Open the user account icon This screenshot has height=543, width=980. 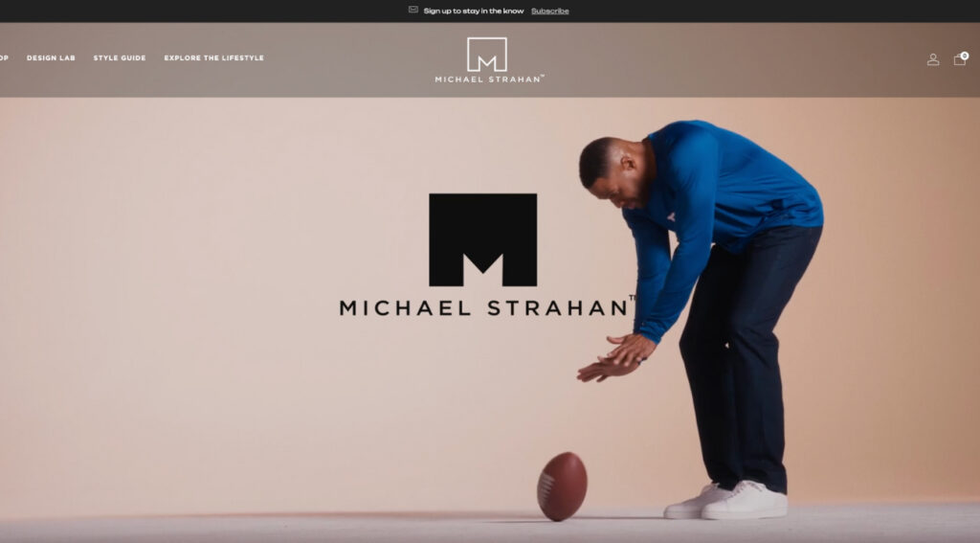[x=932, y=59]
